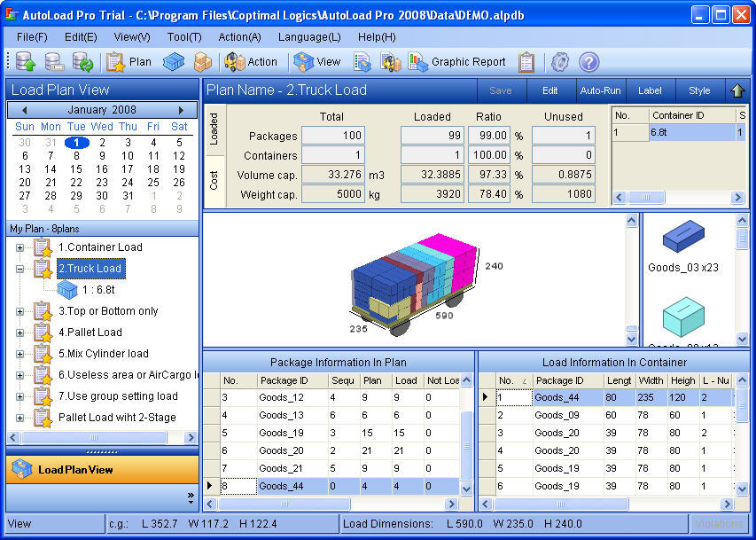Open the Edit(E) menu
The height and width of the screenshot is (540, 756).
coord(81,37)
